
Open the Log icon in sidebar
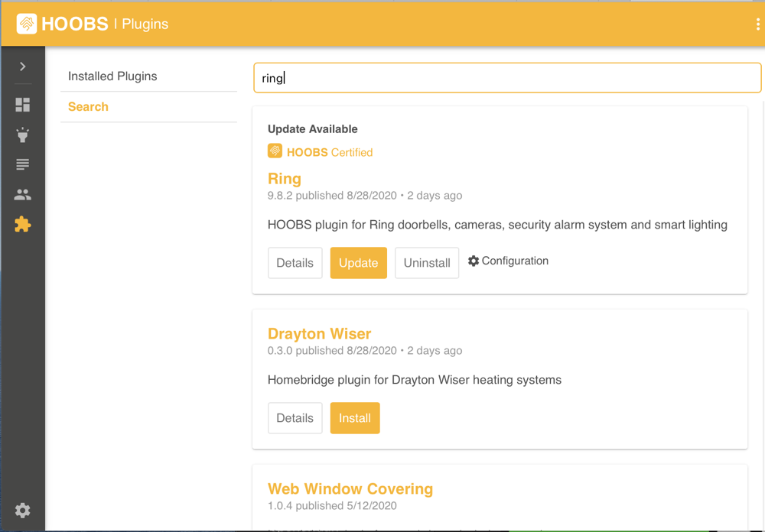coord(23,164)
